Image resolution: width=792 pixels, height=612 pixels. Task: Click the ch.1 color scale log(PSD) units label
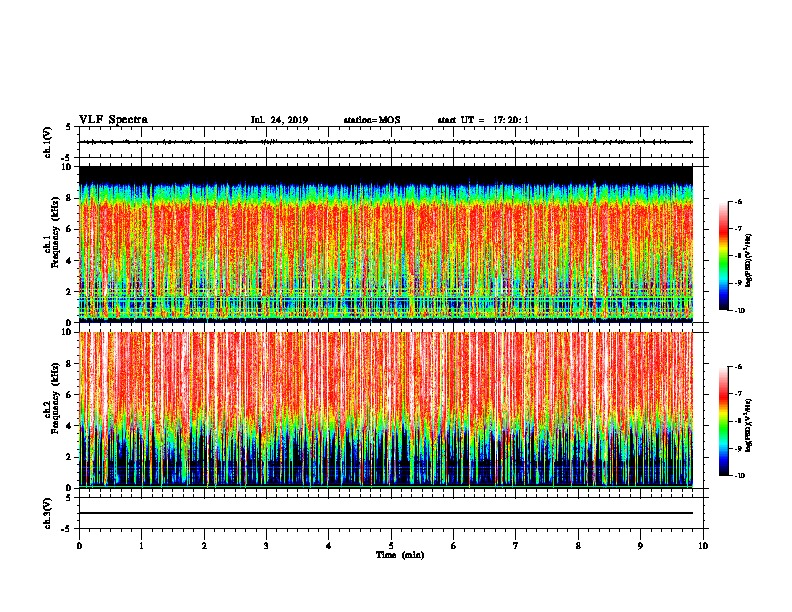point(749,260)
